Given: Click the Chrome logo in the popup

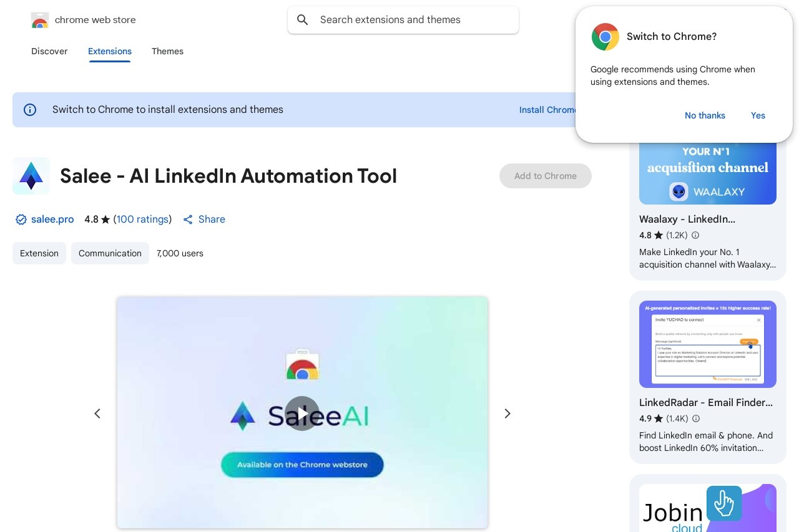Looking at the screenshot, I should point(605,37).
